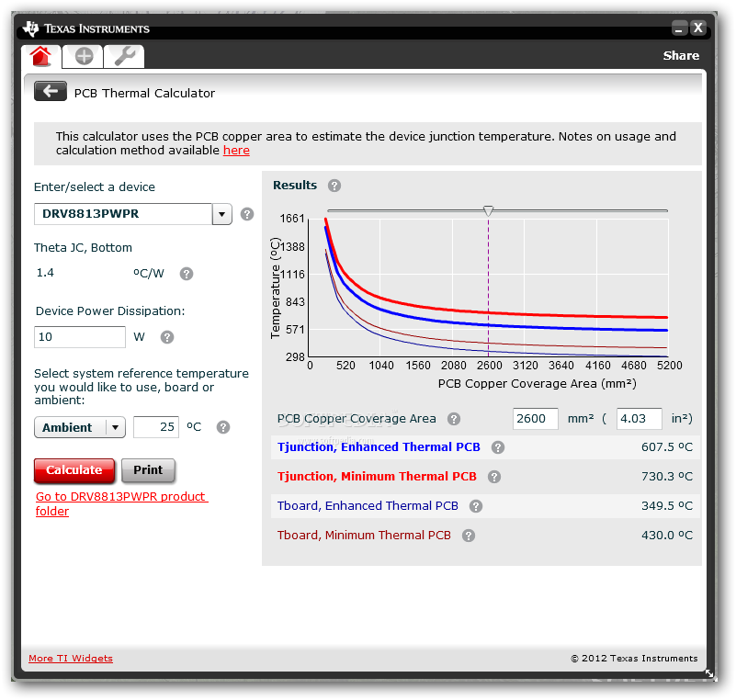Click the Texas Instruments logo icon
The image size is (736, 700).
click(31, 28)
